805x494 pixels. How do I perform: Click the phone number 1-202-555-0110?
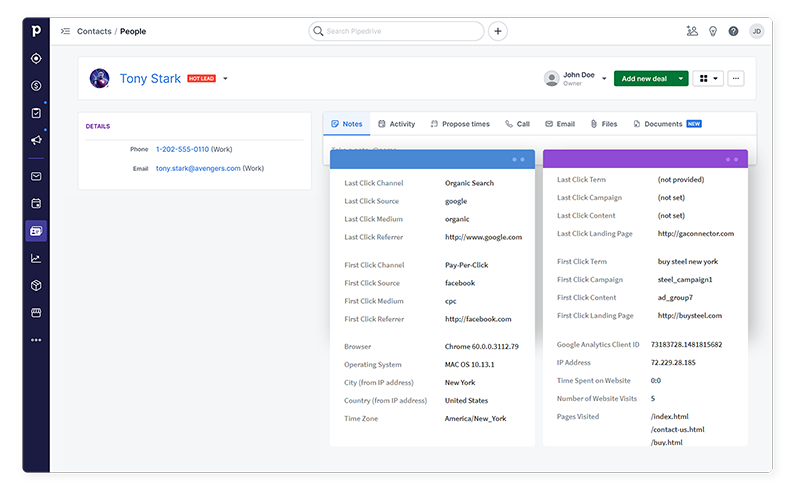coord(182,149)
